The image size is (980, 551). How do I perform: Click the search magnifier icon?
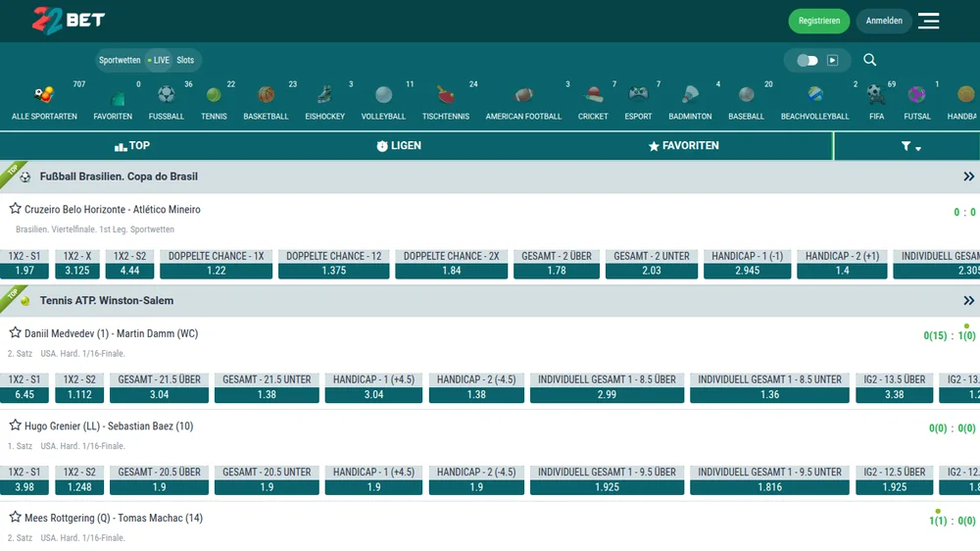[869, 60]
